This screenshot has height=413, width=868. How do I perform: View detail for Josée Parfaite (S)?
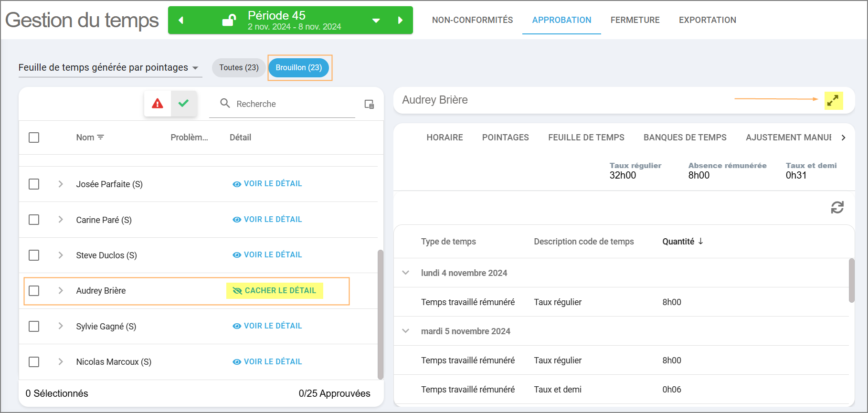pos(267,184)
